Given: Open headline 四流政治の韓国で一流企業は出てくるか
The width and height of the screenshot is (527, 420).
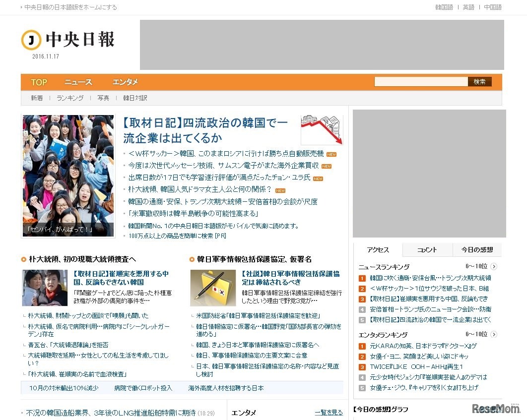Looking at the screenshot, I should [205, 130].
